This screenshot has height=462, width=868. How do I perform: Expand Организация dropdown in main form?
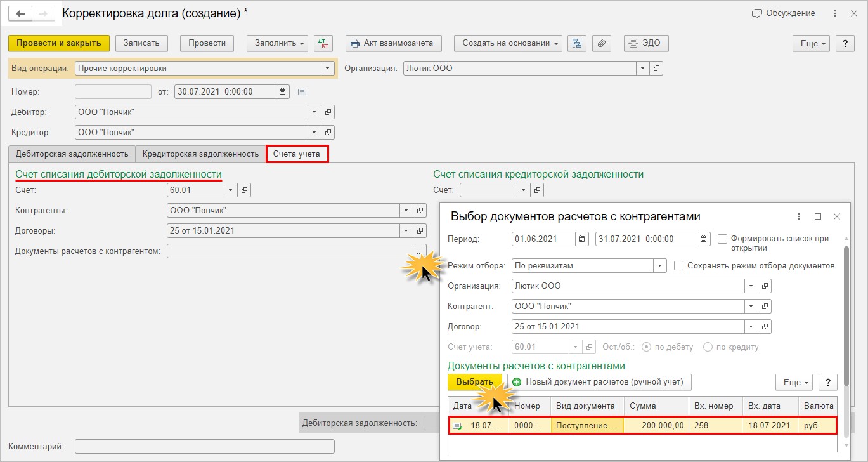[643, 68]
